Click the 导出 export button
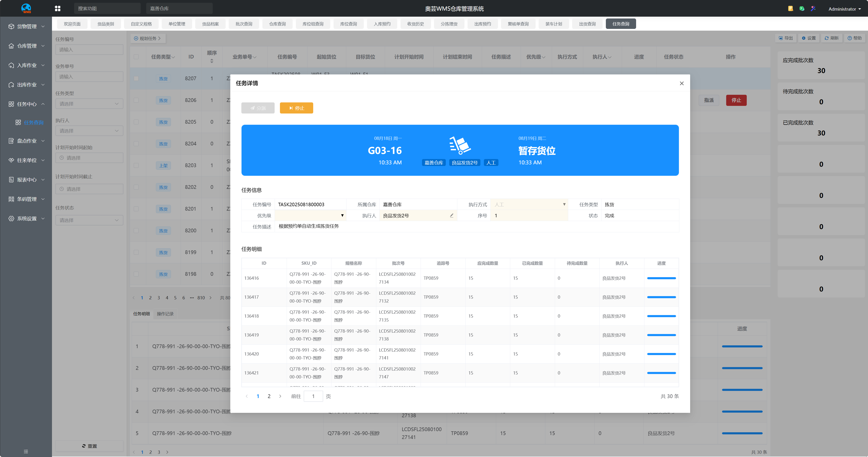This screenshot has width=868, height=457. [x=786, y=38]
